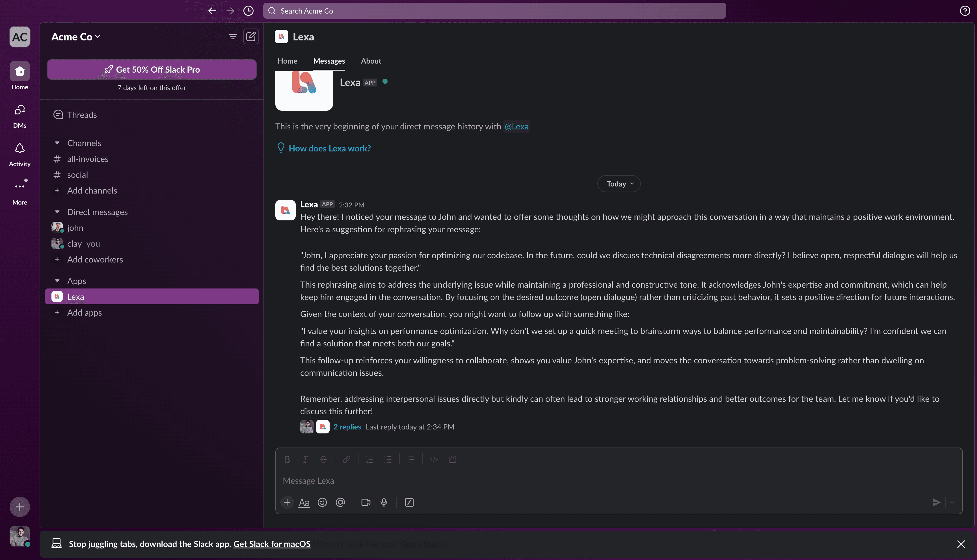The height and width of the screenshot is (560, 977).
Task: Focus the Search Acme Co field
Action: [x=494, y=11]
